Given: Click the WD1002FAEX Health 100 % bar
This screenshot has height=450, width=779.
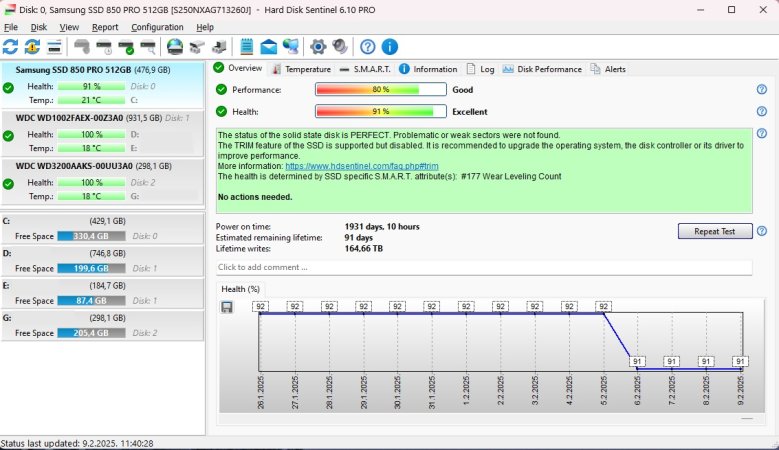Looking at the screenshot, I should click(91, 134).
